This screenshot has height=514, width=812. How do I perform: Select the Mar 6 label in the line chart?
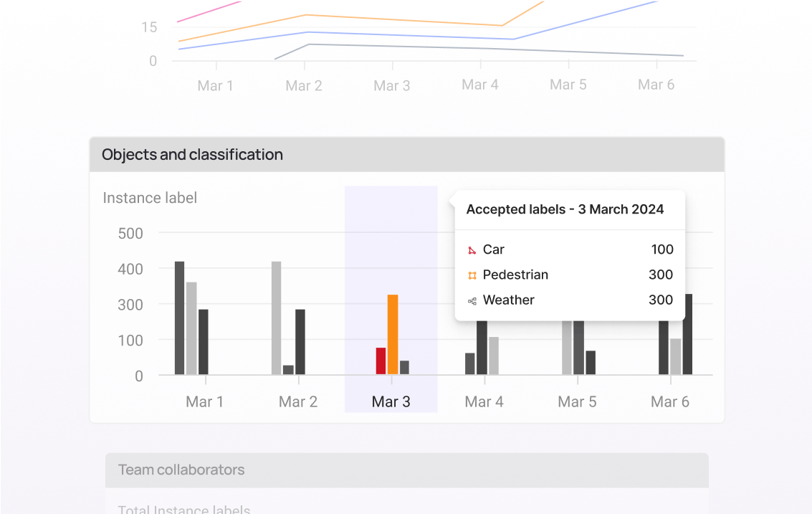(656, 85)
